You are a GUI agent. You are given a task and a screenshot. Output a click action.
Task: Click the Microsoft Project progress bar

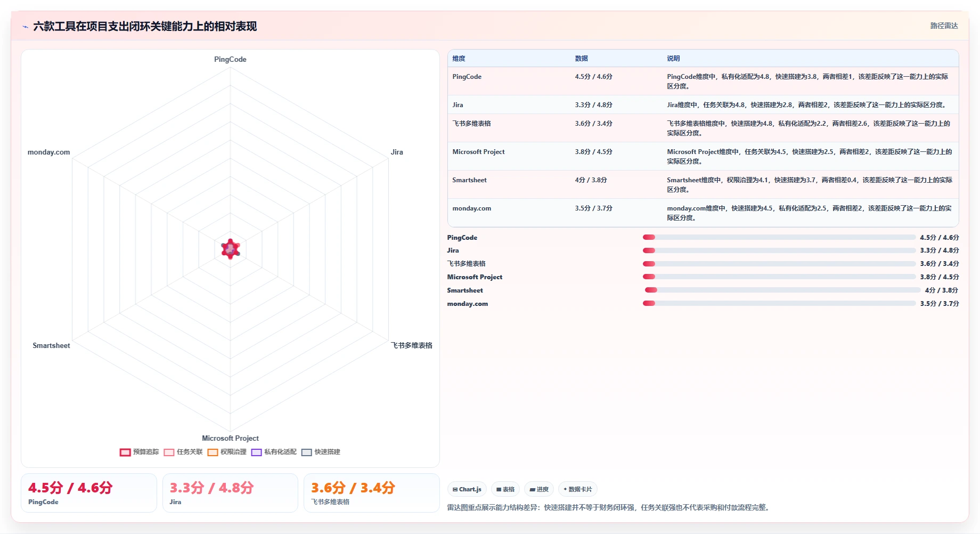[779, 277]
